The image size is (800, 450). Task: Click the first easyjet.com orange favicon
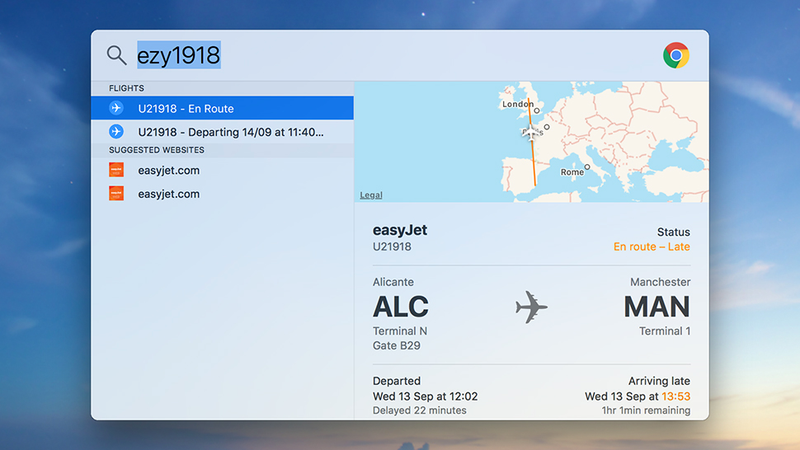coord(116,170)
